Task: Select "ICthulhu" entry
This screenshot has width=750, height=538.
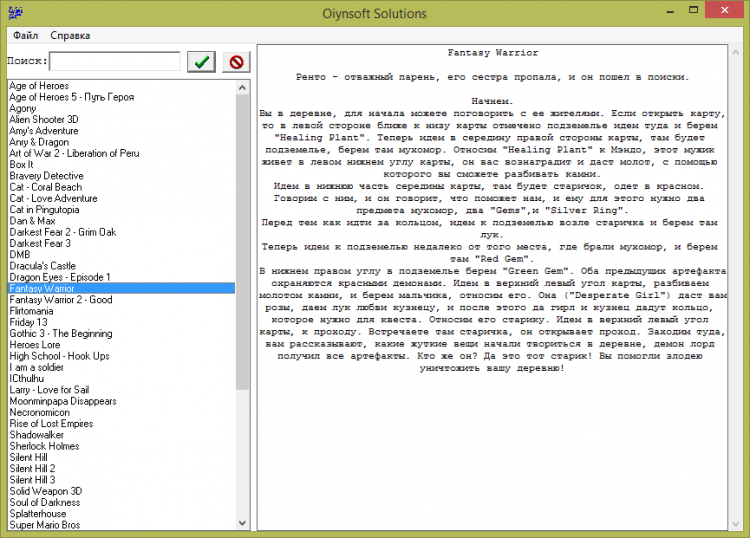Action: pos(121,379)
